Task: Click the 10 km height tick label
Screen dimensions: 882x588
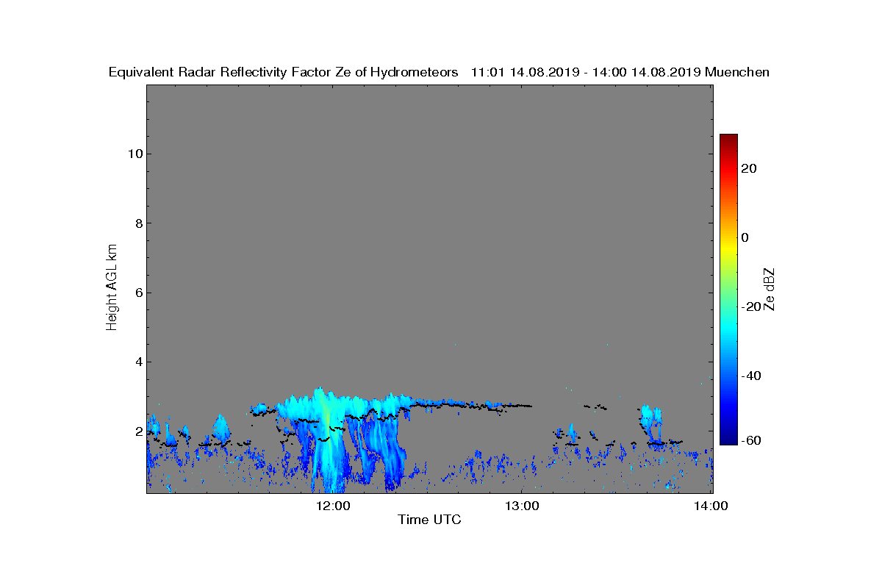Action: (x=134, y=154)
